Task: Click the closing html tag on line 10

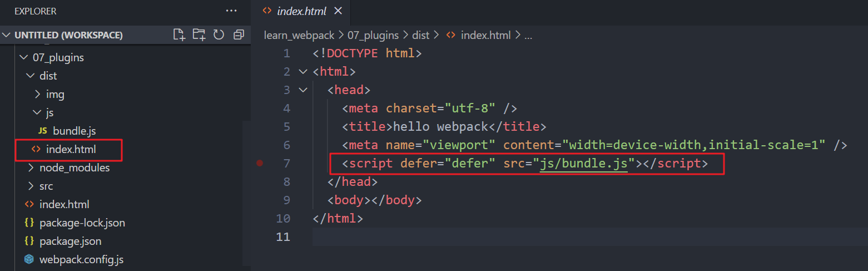Action: click(338, 219)
